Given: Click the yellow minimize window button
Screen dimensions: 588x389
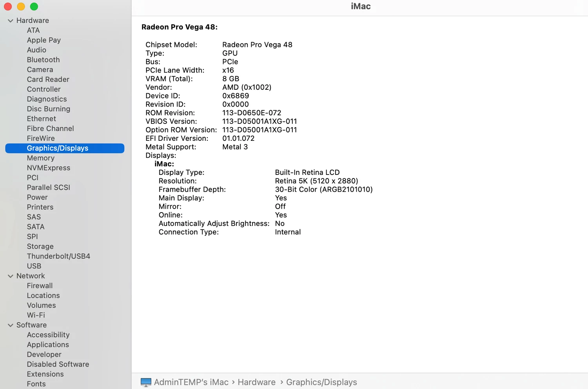Looking at the screenshot, I should 21,7.
